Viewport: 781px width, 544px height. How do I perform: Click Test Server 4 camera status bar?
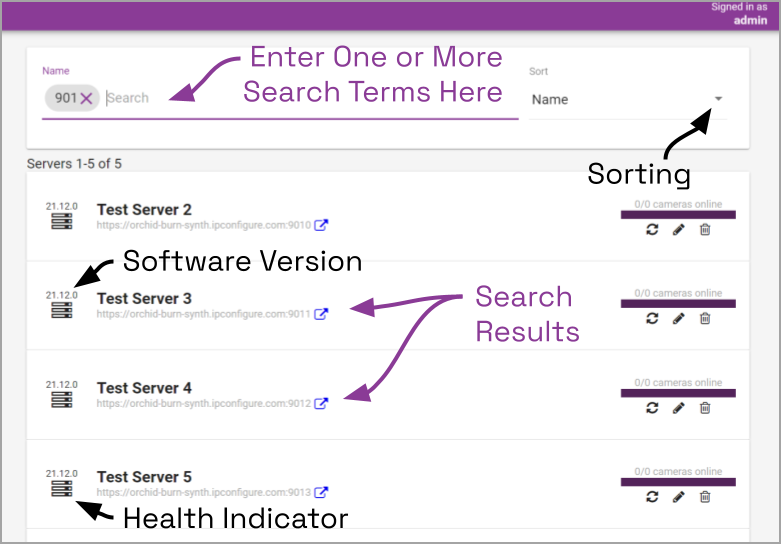pyautogui.click(x=678, y=393)
